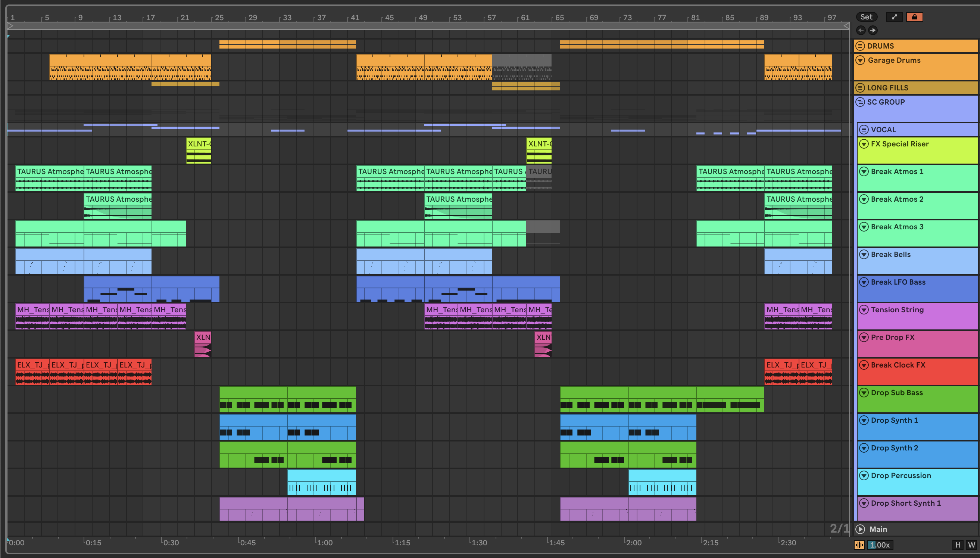980x558 pixels.
Task: Click the loop brace left start marker
Action: [x=10, y=26]
